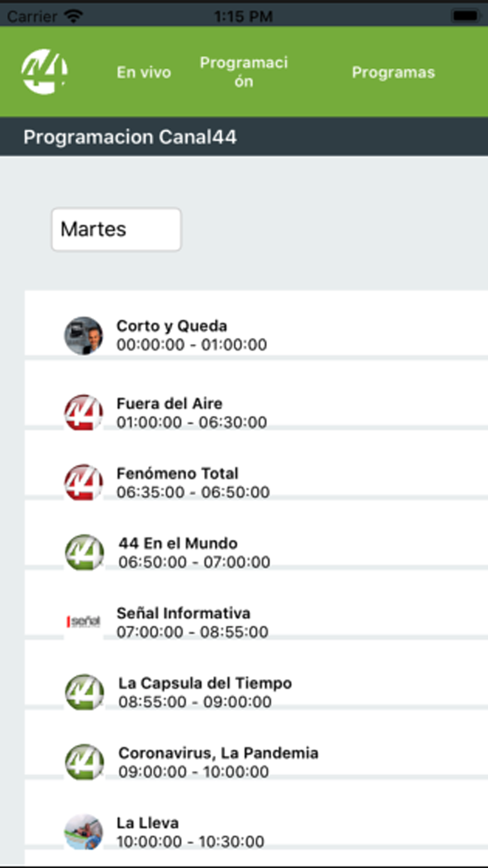Screen dimensions: 488x868
Task: Tap the Señal Informativa logo icon
Action: (83, 621)
